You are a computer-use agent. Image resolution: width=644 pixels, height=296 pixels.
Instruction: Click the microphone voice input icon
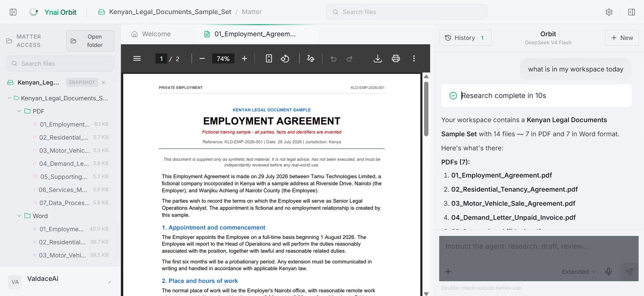[x=609, y=271]
